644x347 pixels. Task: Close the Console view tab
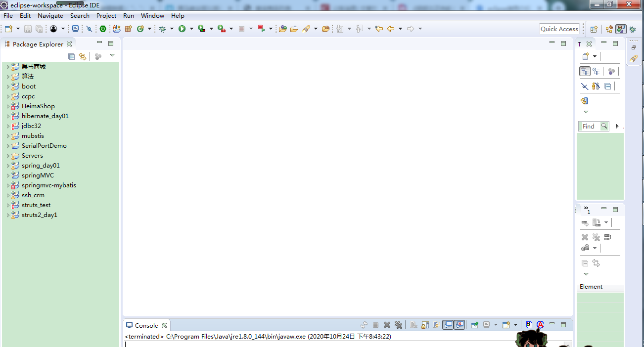164,325
